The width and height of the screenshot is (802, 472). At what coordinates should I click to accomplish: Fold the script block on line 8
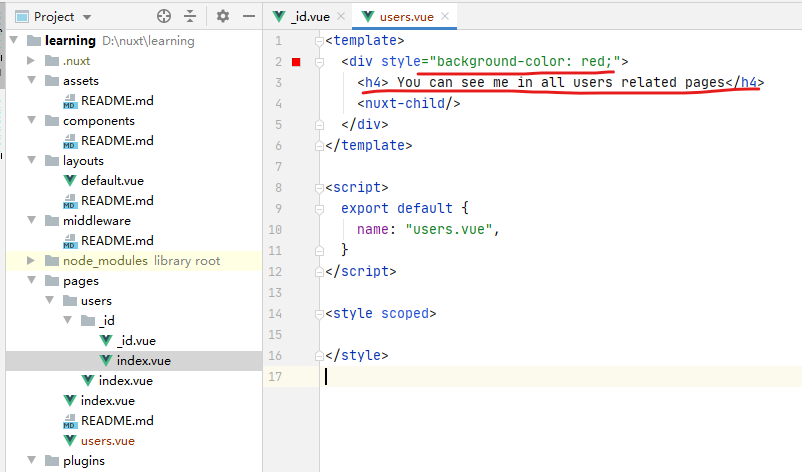[319, 188]
